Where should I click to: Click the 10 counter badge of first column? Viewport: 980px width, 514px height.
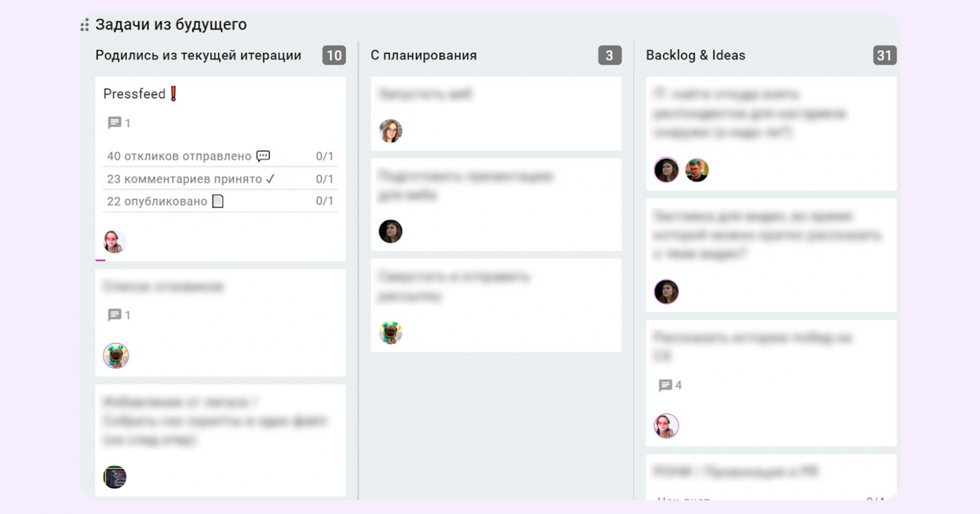point(334,55)
